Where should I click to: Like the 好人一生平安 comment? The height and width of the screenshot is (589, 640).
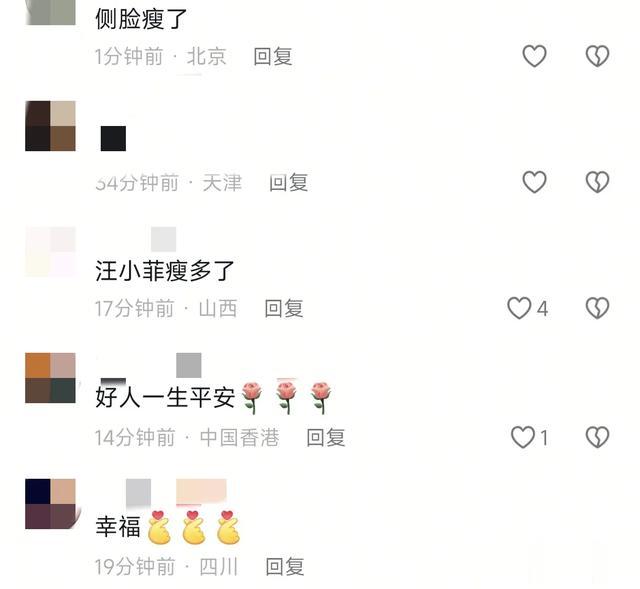[529, 437]
